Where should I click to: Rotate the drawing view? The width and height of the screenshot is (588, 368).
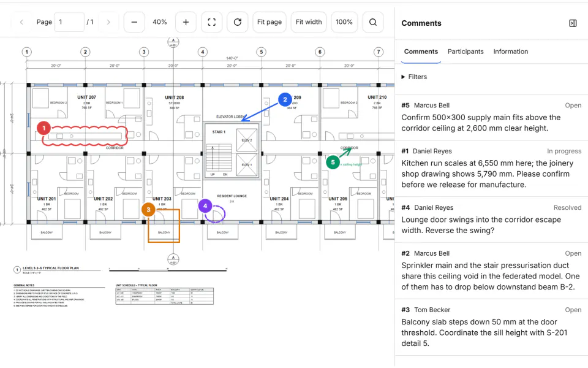point(238,22)
